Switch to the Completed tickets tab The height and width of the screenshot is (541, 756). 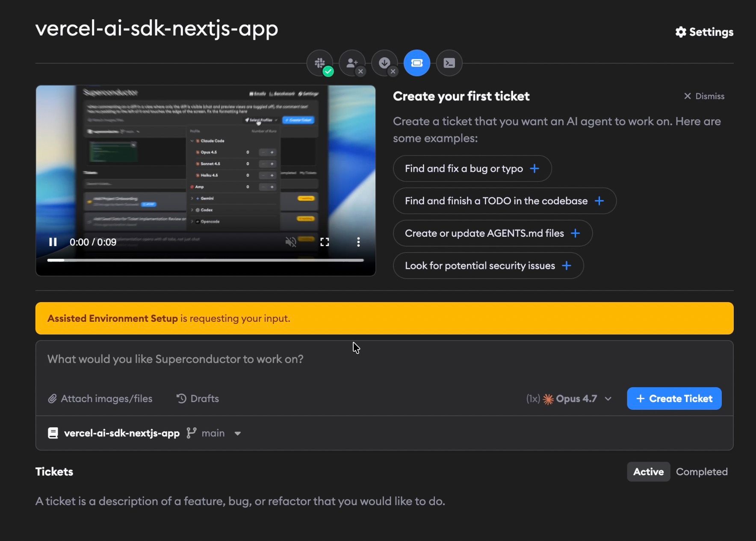coord(702,472)
